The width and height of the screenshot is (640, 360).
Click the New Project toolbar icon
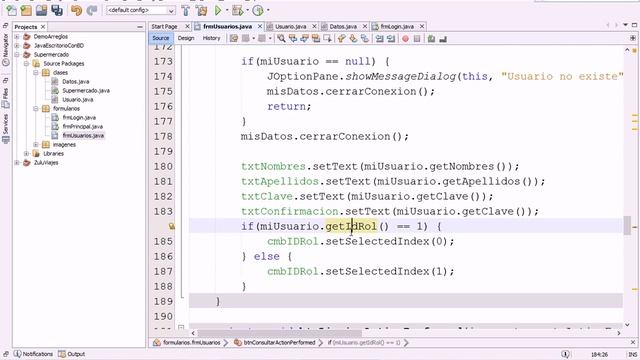click(26, 10)
